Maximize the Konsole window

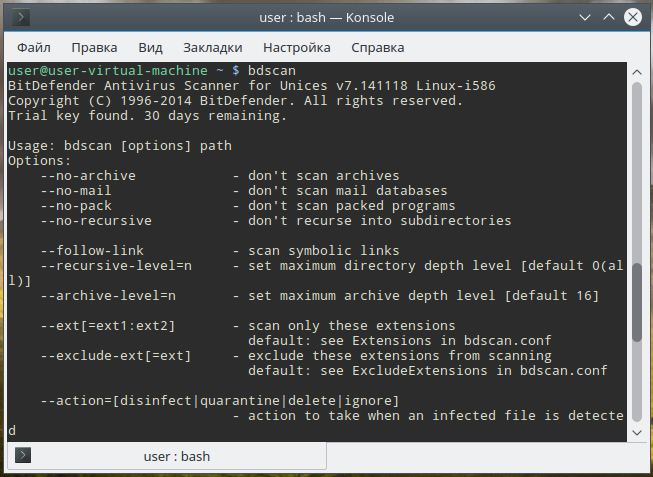pyautogui.click(x=608, y=17)
